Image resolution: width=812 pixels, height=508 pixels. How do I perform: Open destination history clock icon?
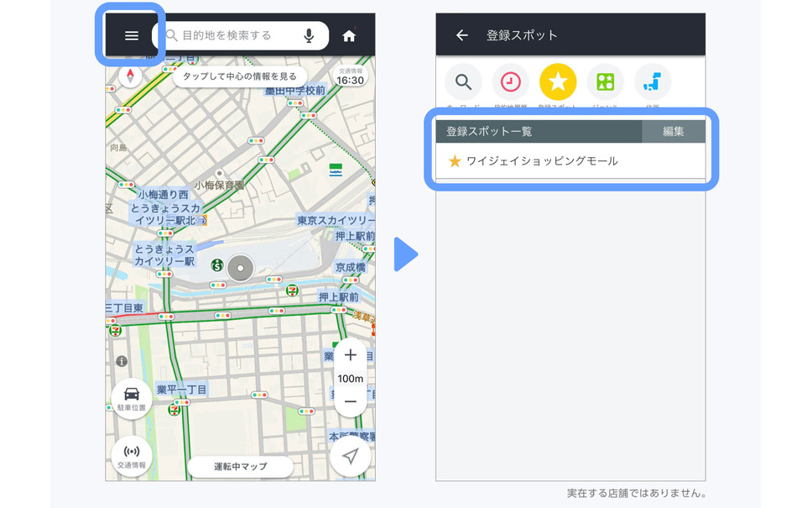[x=510, y=82]
